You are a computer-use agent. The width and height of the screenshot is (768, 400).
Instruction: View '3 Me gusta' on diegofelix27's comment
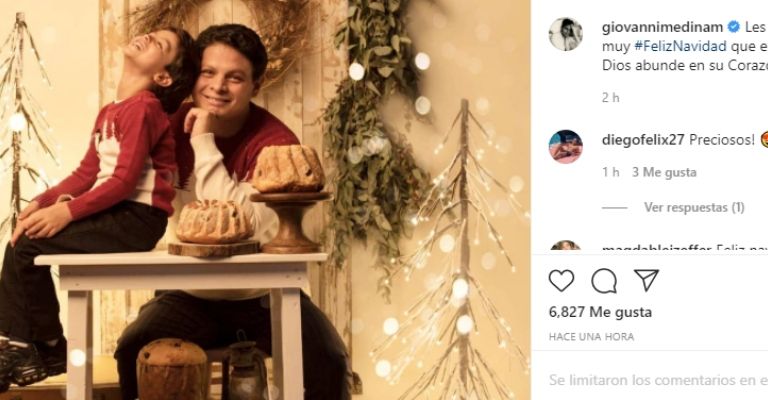coord(663,172)
